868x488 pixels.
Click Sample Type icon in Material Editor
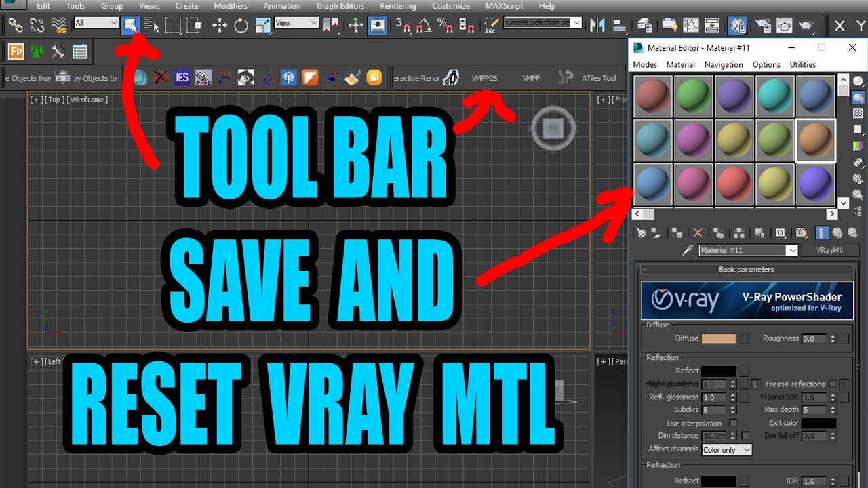[x=859, y=81]
